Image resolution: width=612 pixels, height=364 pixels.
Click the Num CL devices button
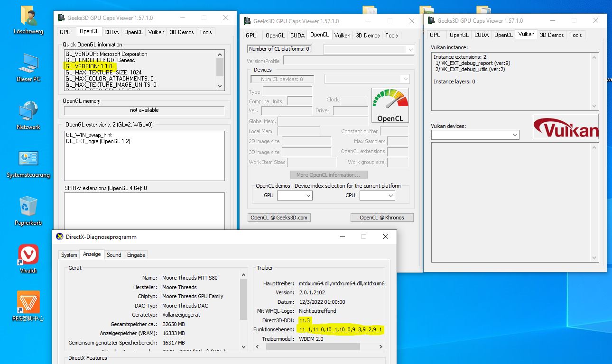(282, 79)
